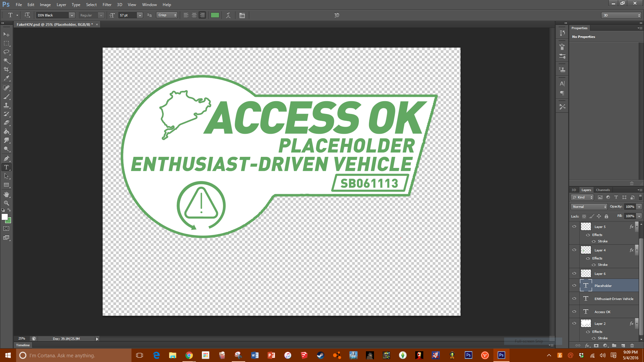The height and width of the screenshot is (362, 644).
Task: Open the Normal blend mode dropdown
Action: coord(589,207)
